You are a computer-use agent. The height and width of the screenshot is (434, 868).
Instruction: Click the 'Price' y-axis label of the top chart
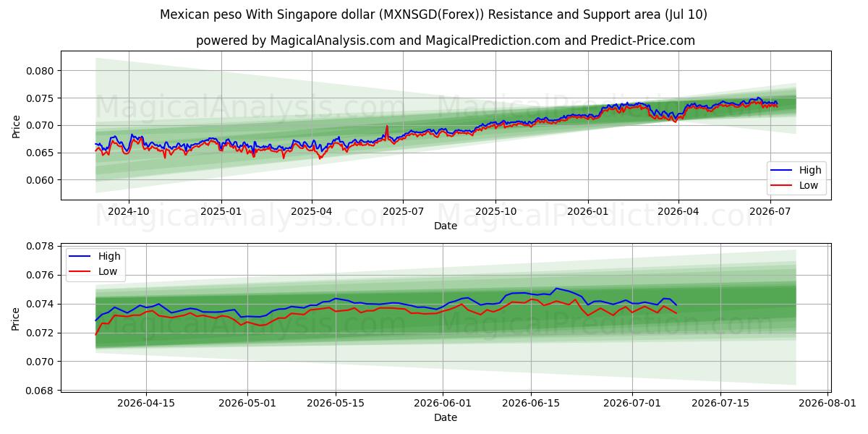[16, 125]
